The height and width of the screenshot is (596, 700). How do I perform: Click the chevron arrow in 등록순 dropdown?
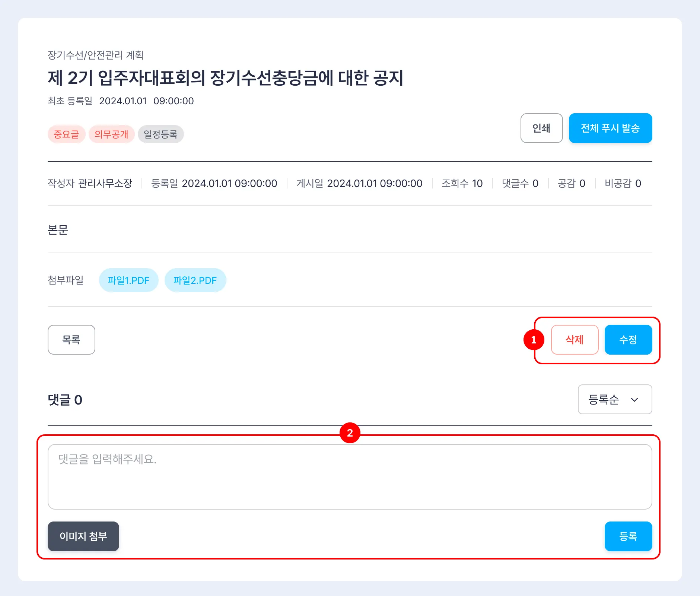[x=634, y=400]
